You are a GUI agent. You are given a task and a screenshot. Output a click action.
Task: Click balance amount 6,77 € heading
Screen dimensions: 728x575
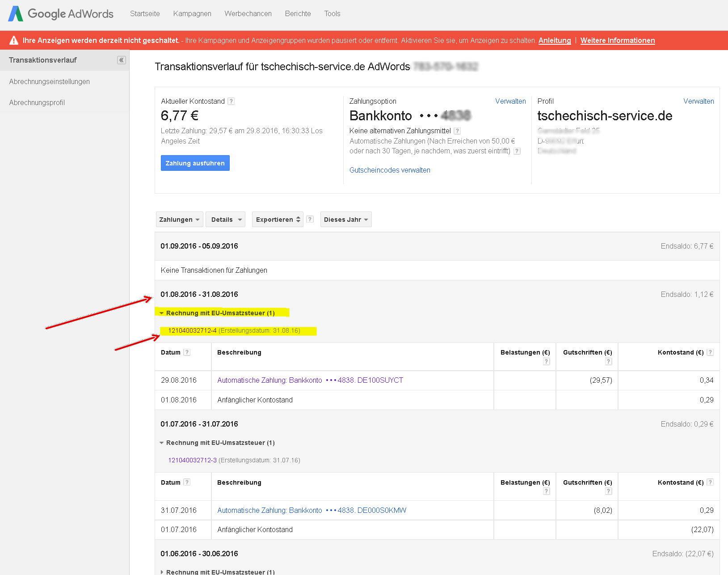180,116
